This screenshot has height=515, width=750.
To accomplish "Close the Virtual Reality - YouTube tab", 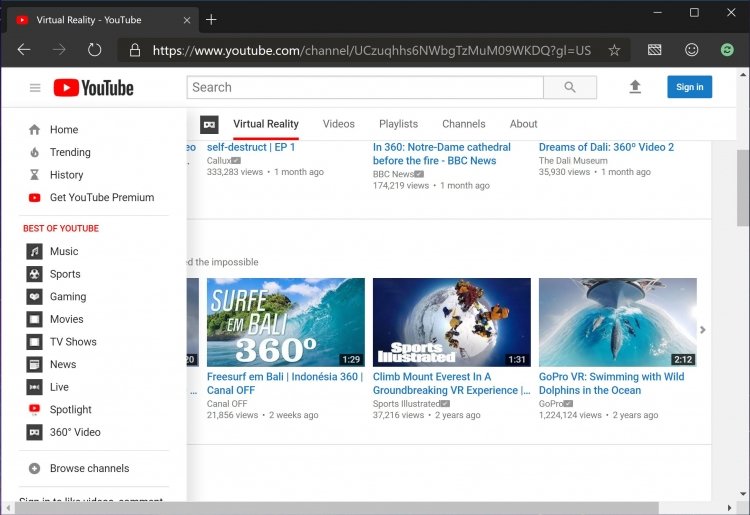I will (187, 20).
